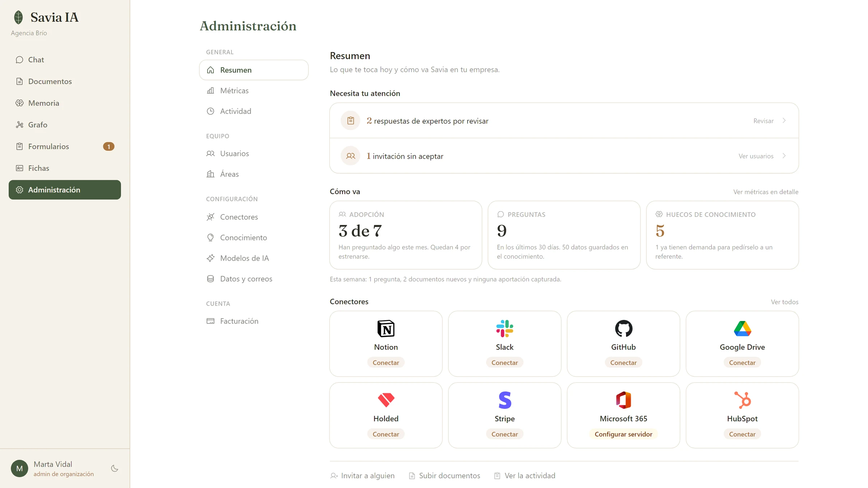The height and width of the screenshot is (488, 868).
Task: Click the Google Drive connector logo
Action: coord(743,329)
